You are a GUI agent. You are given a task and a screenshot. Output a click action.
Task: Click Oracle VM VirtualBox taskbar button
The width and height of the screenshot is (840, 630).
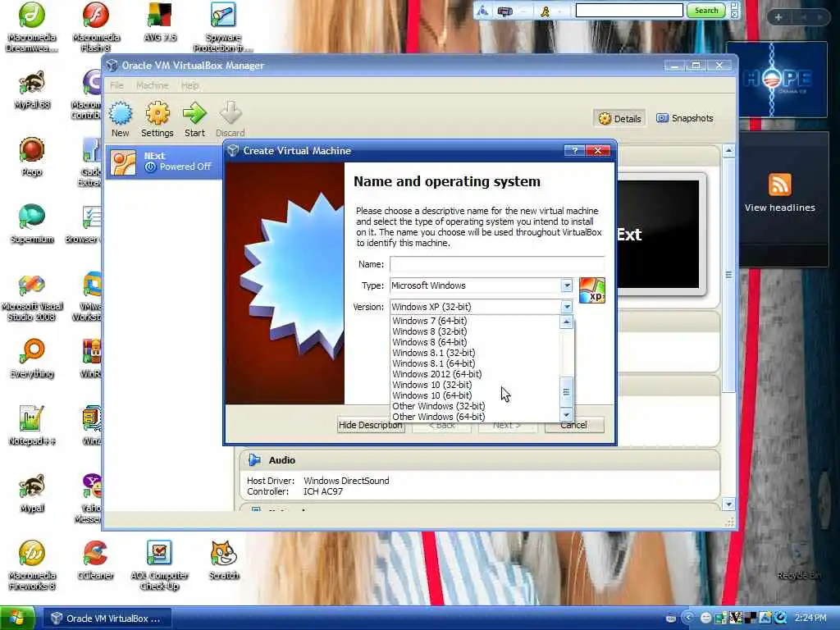tap(107, 619)
